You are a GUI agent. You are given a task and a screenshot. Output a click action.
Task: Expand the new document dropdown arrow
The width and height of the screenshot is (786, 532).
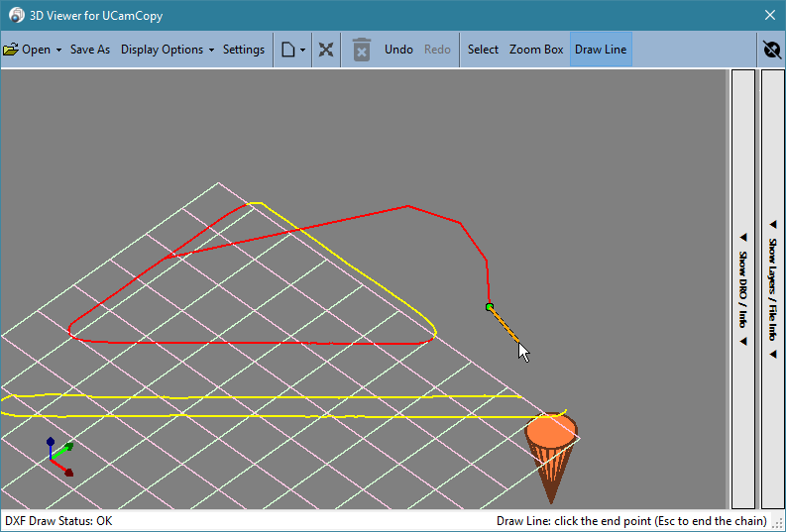[x=302, y=50]
